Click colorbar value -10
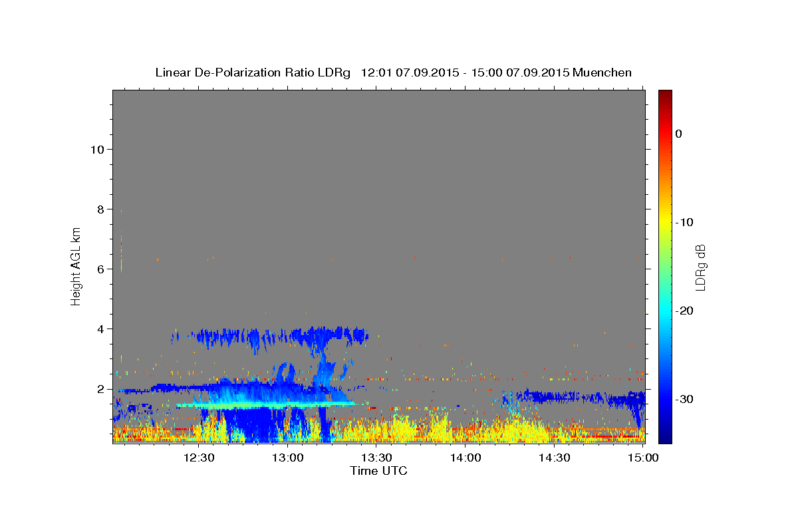Image resolution: width=798 pixels, height=532 pixels. (x=685, y=222)
